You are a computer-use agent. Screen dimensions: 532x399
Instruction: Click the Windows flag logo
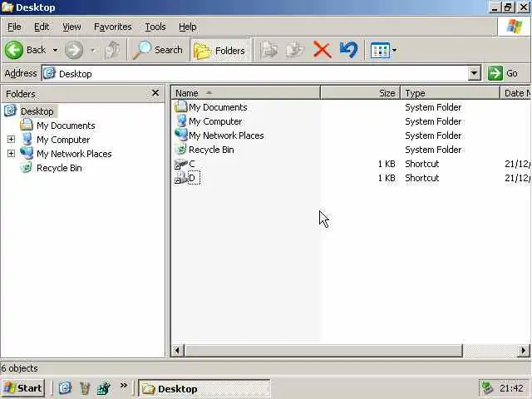(514, 27)
